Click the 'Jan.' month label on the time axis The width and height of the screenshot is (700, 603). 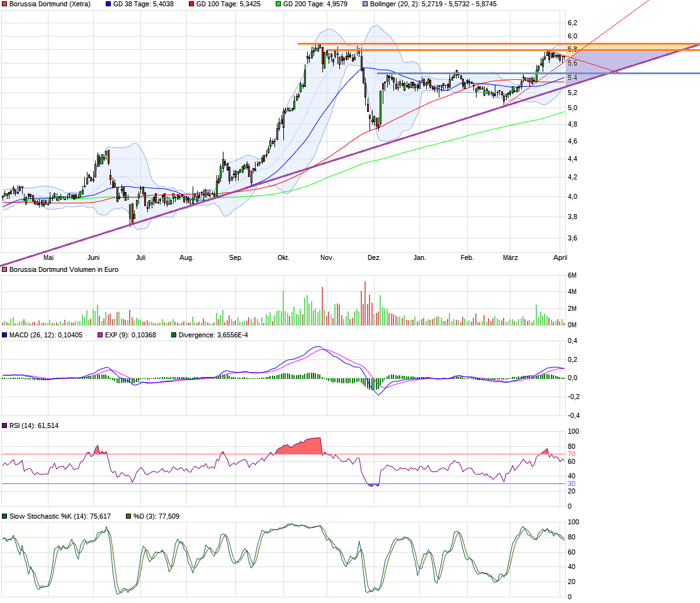click(420, 257)
